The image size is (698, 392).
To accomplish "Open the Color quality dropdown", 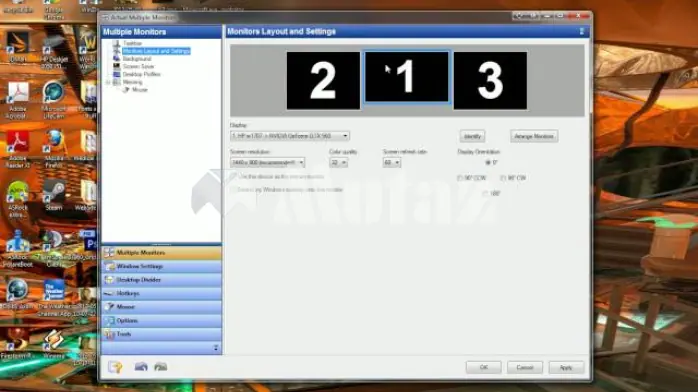I will click(339, 163).
